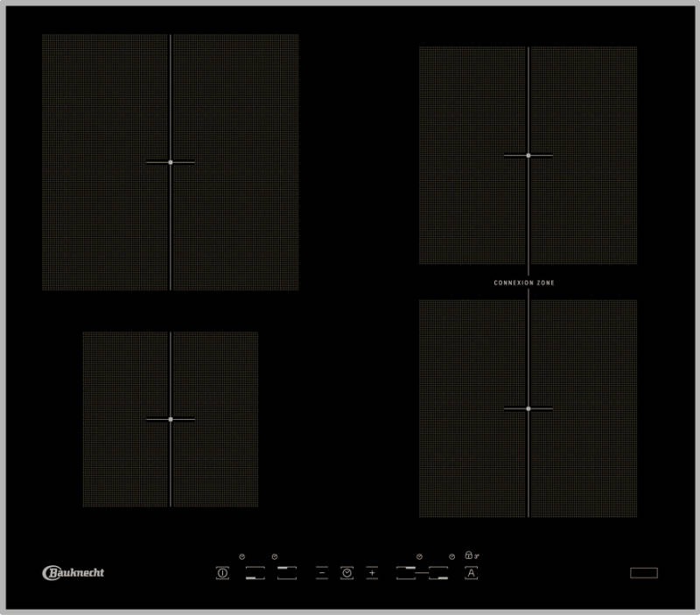The height and width of the screenshot is (615, 700).
Task: Tap the power on/off touch key
Action: click(x=222, y=573)
